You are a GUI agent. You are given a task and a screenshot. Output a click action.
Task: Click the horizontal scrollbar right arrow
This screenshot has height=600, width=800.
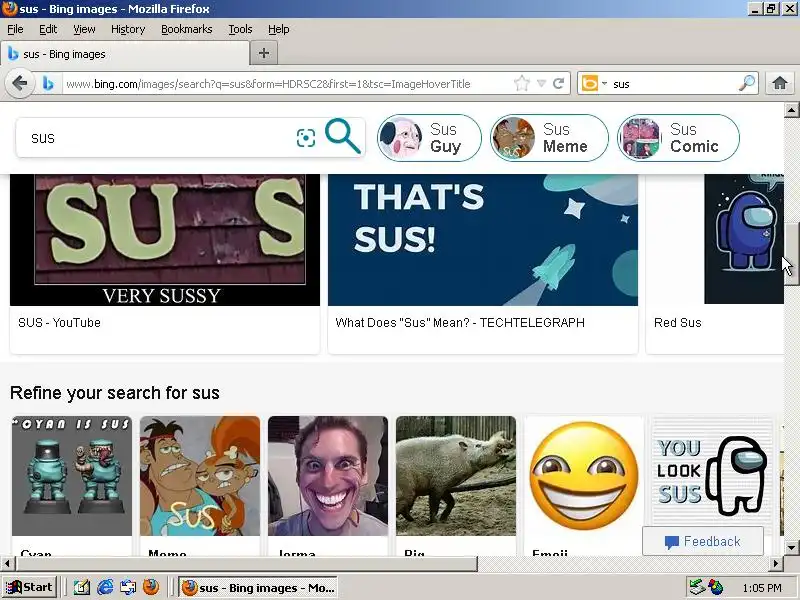pos(776,564)
